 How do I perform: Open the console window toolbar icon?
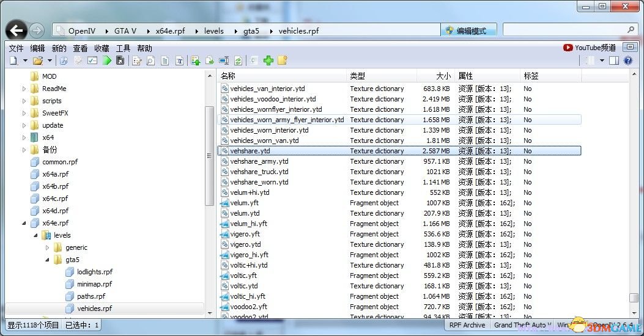click(92, 60)
